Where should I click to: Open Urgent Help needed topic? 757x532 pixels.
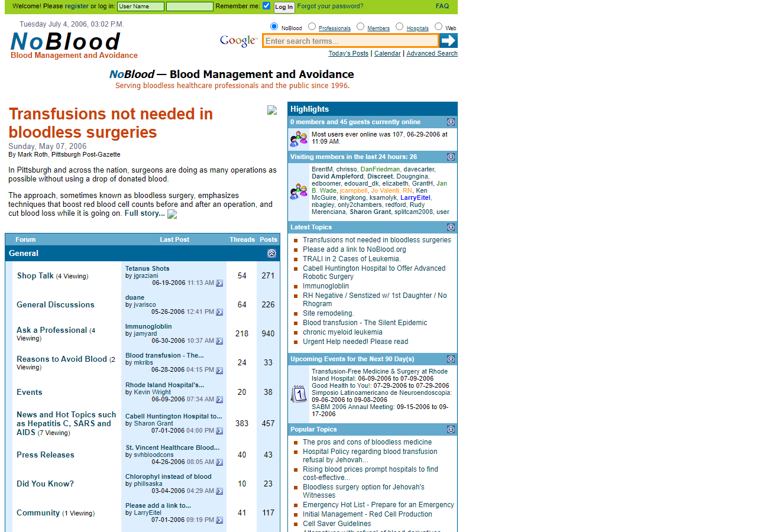[355, 342]
